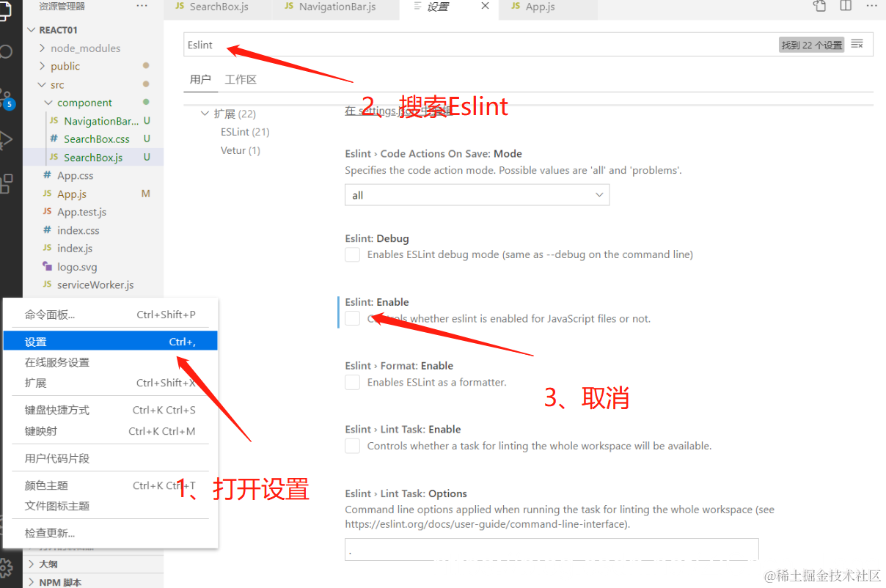
Task: Click the 找到 22 个设置 result count
Action: 811,45
